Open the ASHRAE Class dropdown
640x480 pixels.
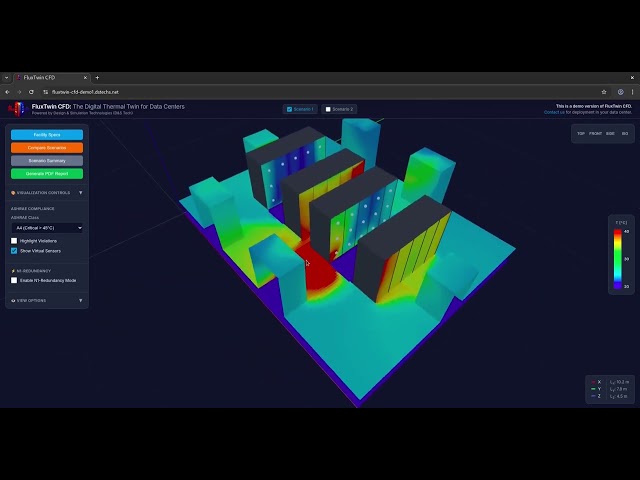pos(47,228)
